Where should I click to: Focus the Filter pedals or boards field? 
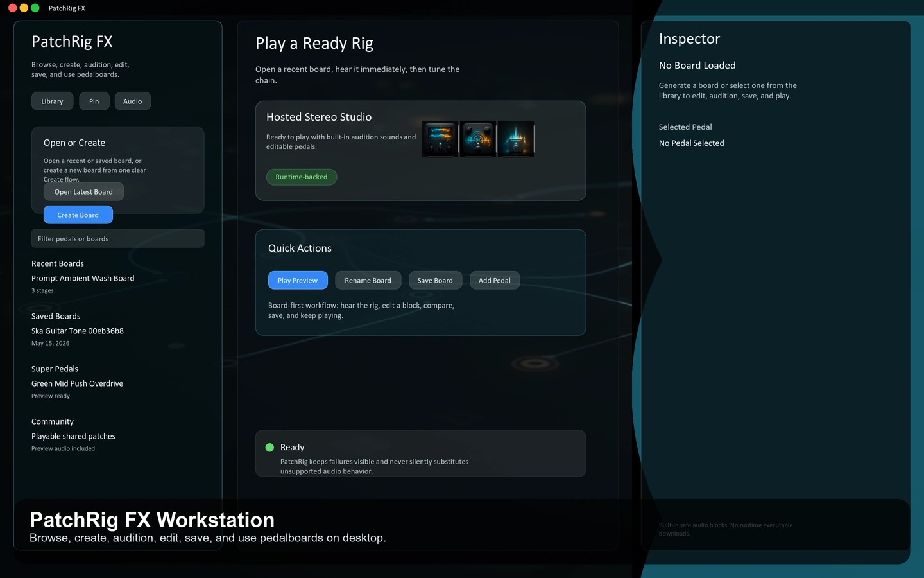(118, 239)
